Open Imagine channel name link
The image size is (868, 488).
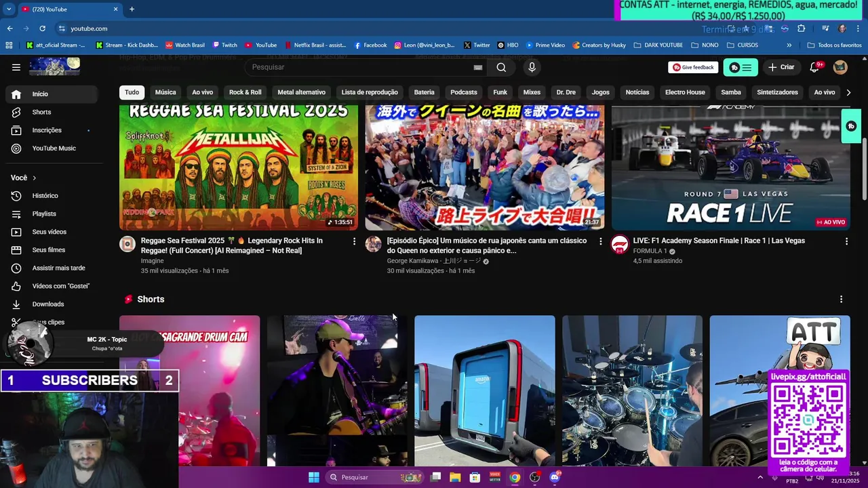[153, 261]
